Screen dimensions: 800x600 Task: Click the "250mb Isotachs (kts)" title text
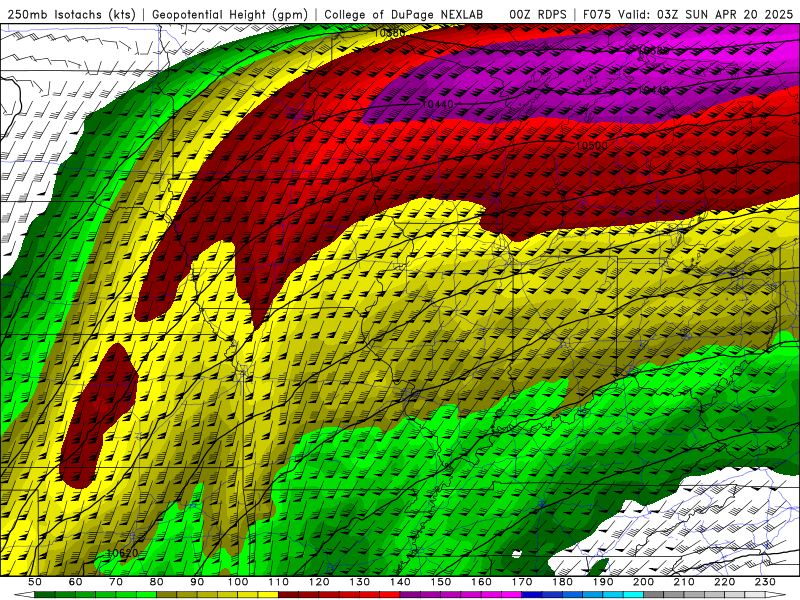[72, 15]
